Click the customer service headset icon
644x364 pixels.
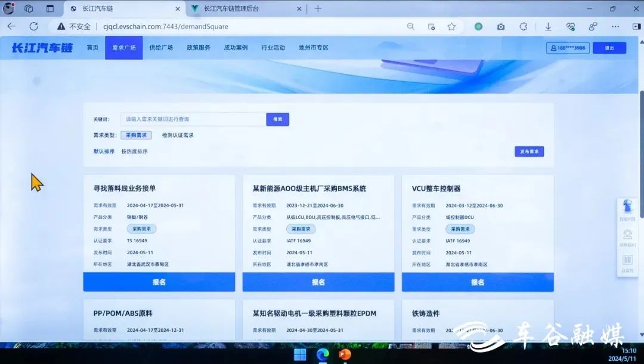point(627,235)
